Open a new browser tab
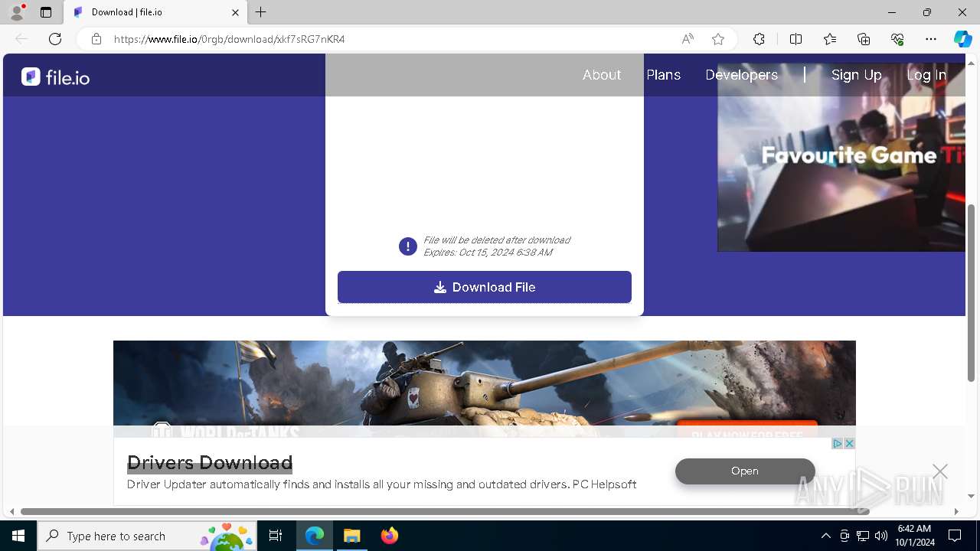 tap(261, 12)
